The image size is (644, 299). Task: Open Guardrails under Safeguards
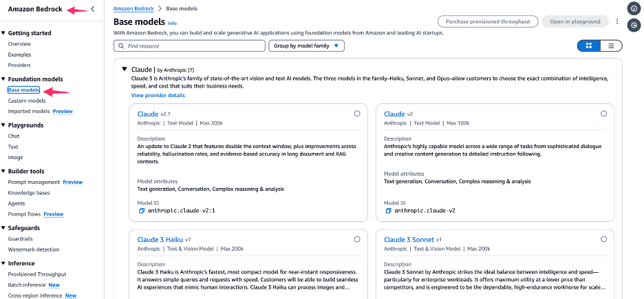21,238
